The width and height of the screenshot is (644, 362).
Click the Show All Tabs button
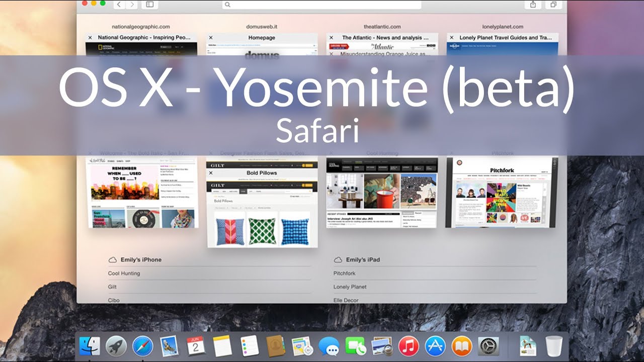point(553,5)
